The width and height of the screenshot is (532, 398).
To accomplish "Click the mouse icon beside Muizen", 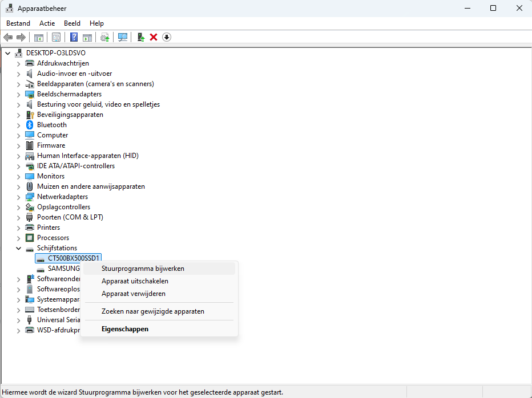I will [x=30, y=186].
